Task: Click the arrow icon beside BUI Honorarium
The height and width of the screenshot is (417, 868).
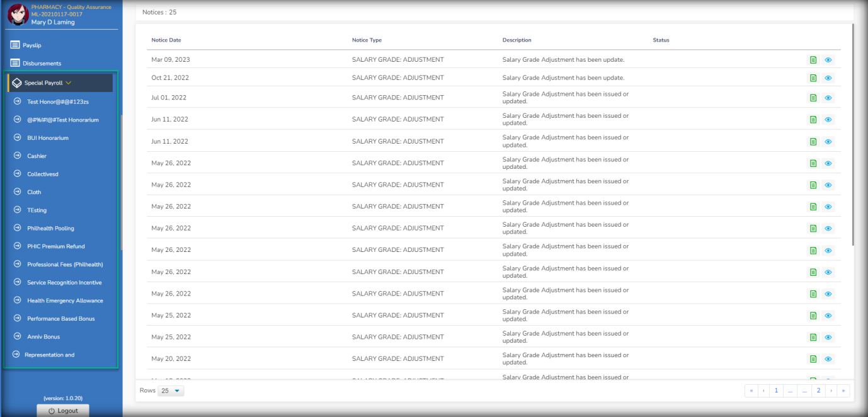Action: [18, 137]
